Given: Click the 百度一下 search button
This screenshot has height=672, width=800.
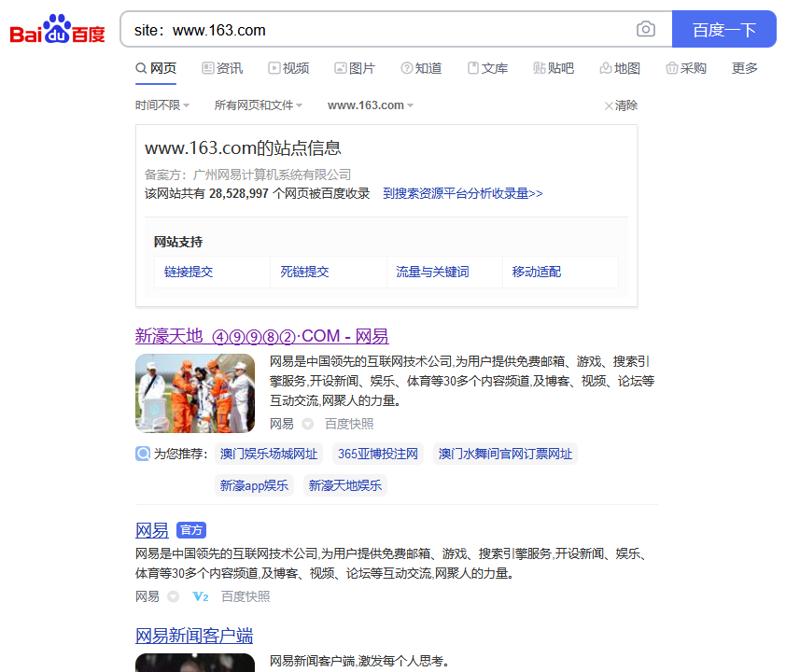Looking at the screenshot, I should point(724,29).
